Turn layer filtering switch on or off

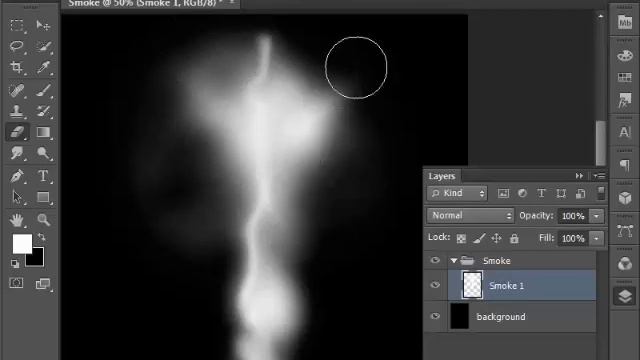pos(601,193)
